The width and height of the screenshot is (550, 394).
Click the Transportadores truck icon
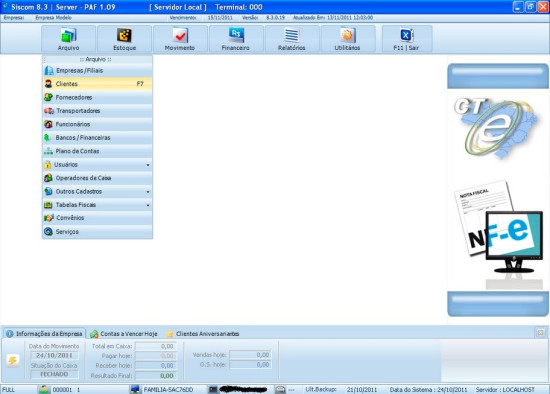[49, 111]
